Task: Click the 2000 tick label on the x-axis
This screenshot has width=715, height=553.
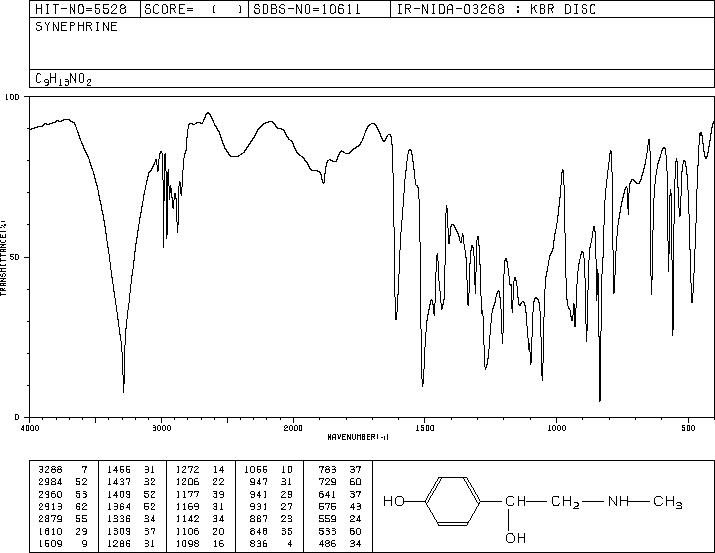Action: pos(293,428)
